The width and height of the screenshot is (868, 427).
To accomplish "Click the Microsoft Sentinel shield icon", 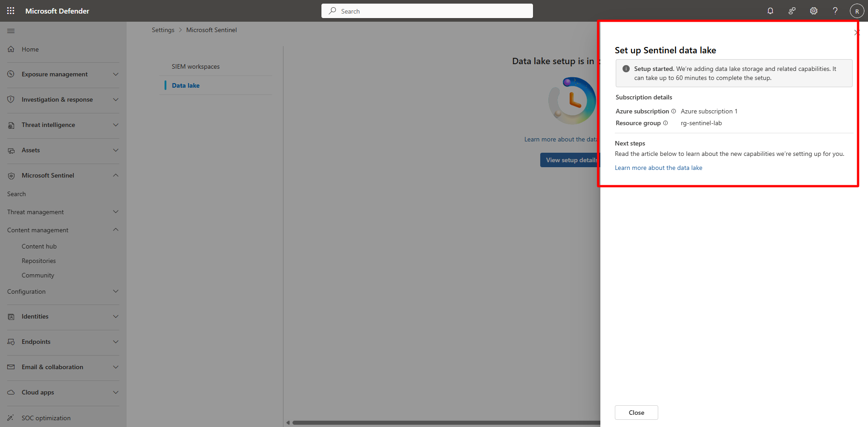I will click(11, 176).
